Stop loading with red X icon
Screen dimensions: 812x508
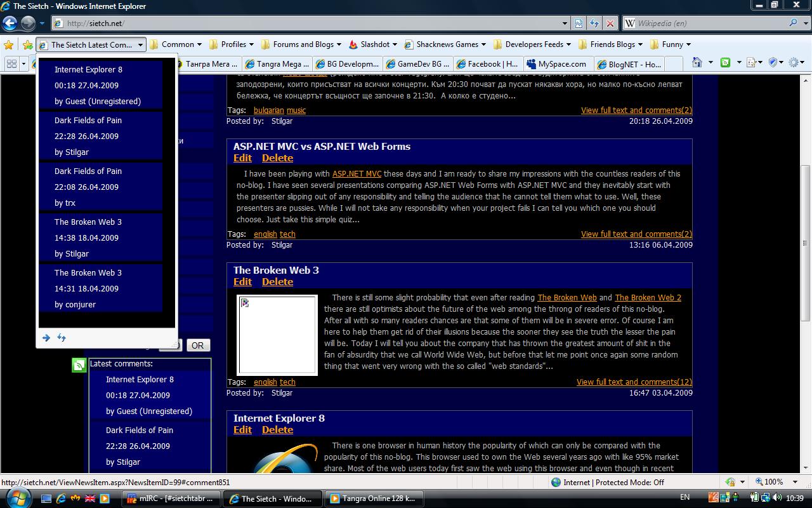(x=610, y=23)
